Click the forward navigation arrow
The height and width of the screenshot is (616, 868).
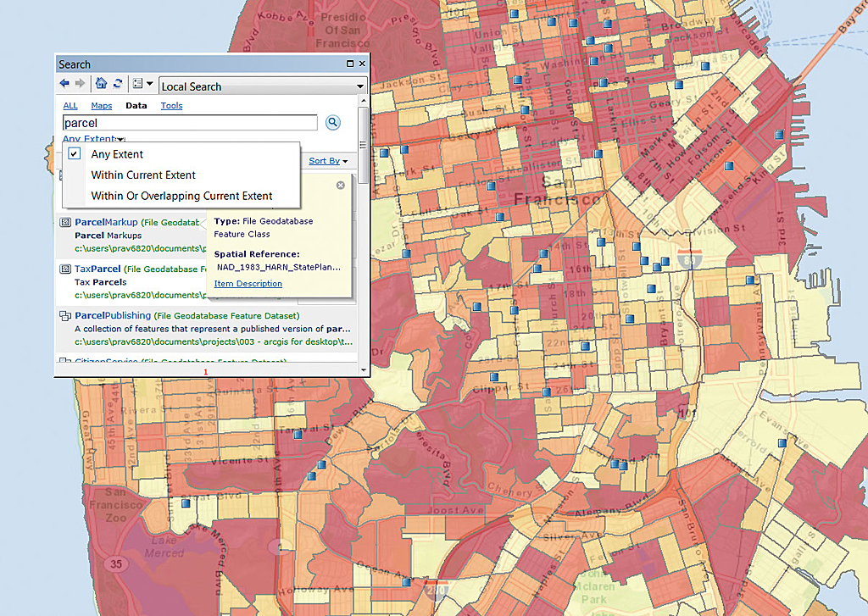pos(81,84)
